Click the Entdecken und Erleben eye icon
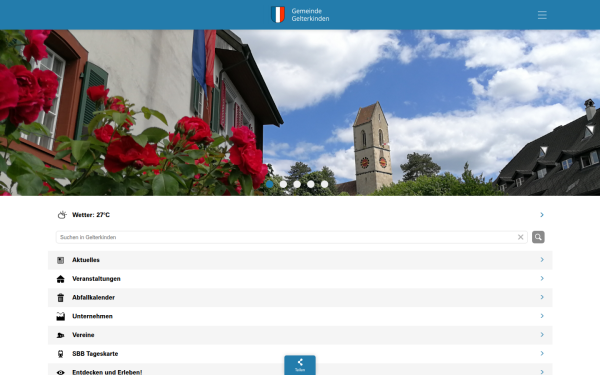600x375 pixels. point(60,372)
